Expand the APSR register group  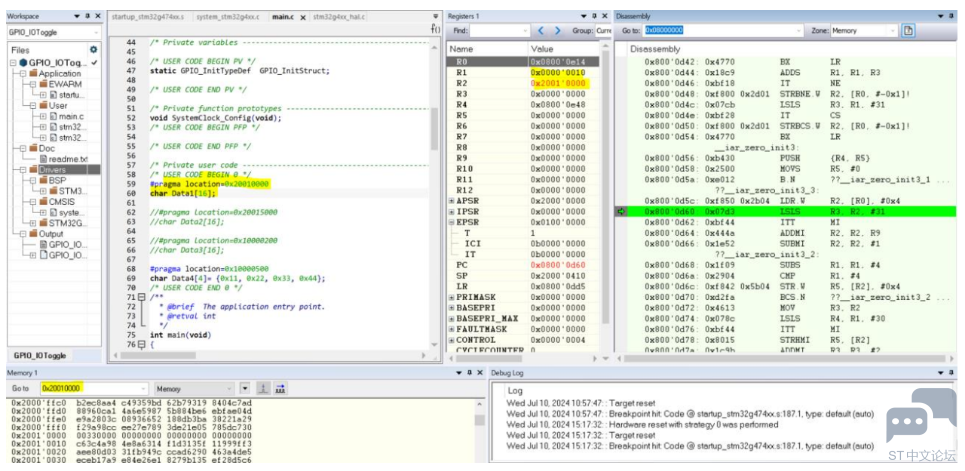pos(452,201)
